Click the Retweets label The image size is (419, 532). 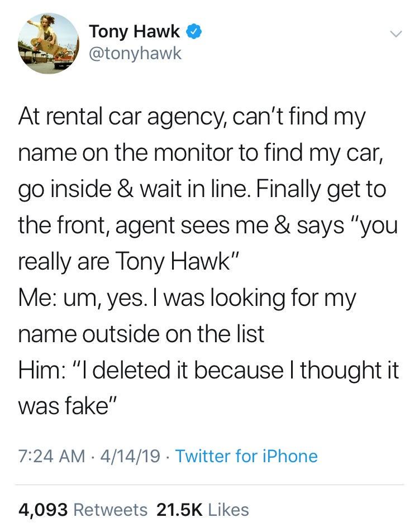pos(110,509)
